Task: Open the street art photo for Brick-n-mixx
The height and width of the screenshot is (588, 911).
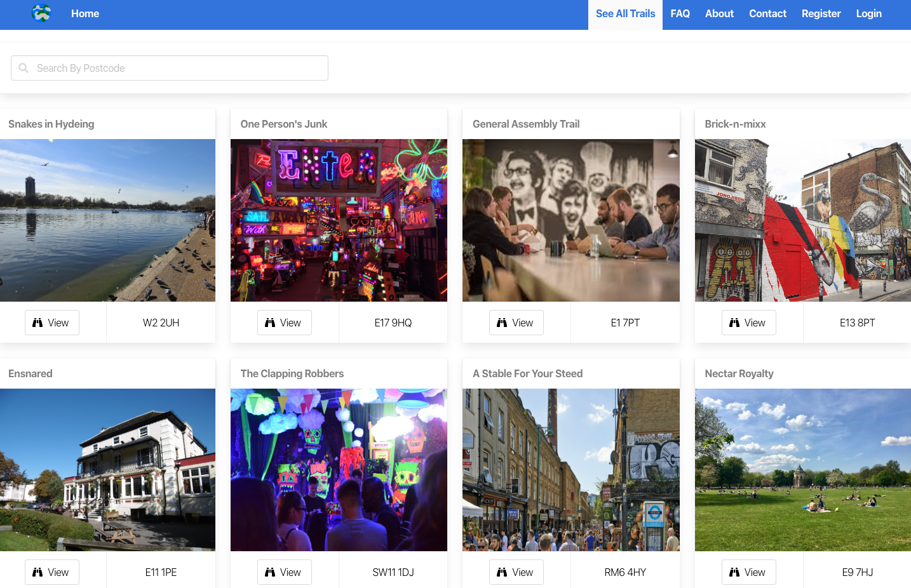Action: 803,220
